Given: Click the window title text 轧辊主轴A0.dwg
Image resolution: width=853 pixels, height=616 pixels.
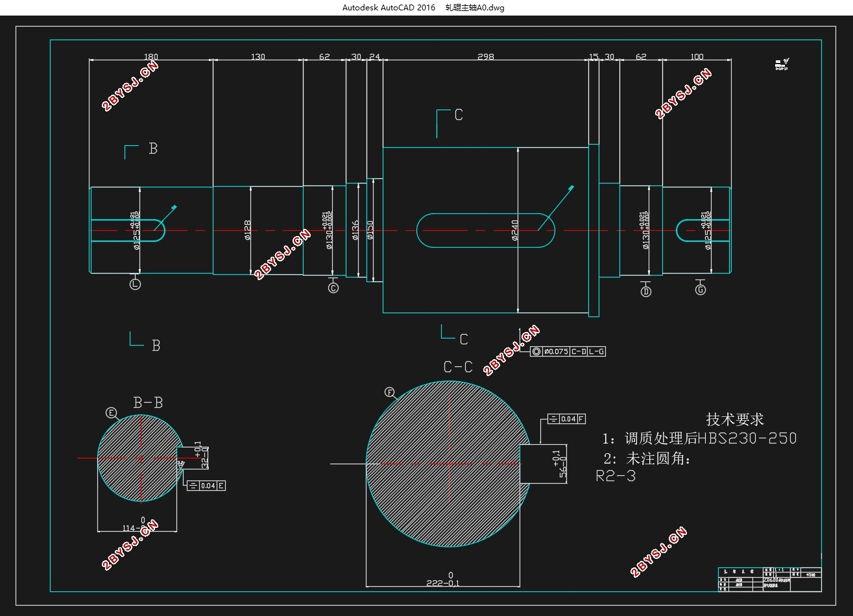Looking at the screenshot, I should (474, 8).
